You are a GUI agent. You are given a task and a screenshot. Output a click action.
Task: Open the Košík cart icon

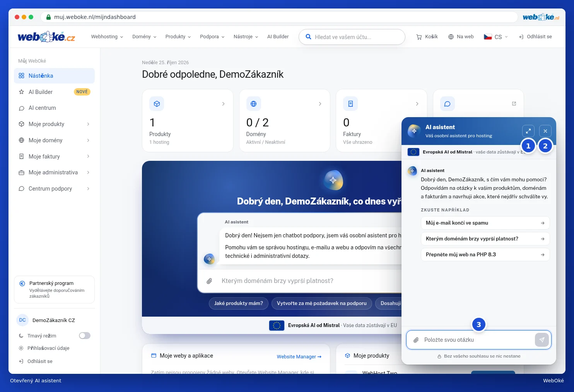419,37
